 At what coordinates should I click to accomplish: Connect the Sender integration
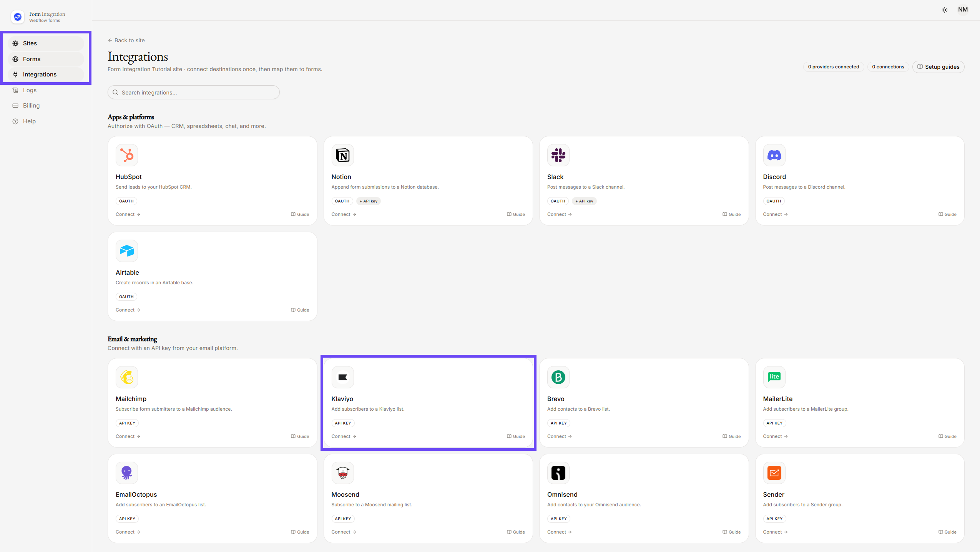tap(776, 532)
